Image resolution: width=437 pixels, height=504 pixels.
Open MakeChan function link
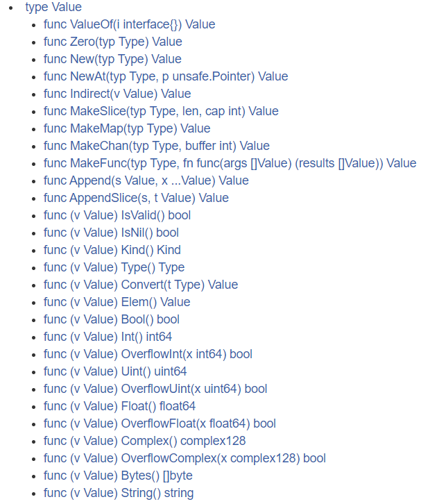[x=156, y=146]
